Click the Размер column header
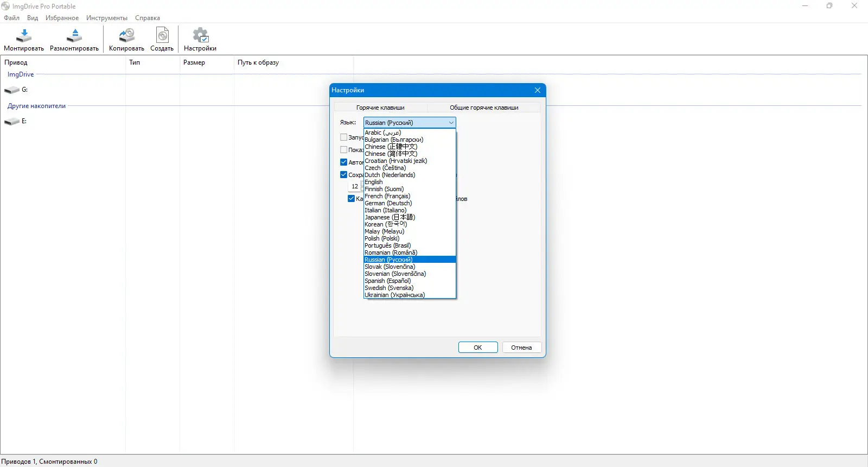 pos(207,62)
